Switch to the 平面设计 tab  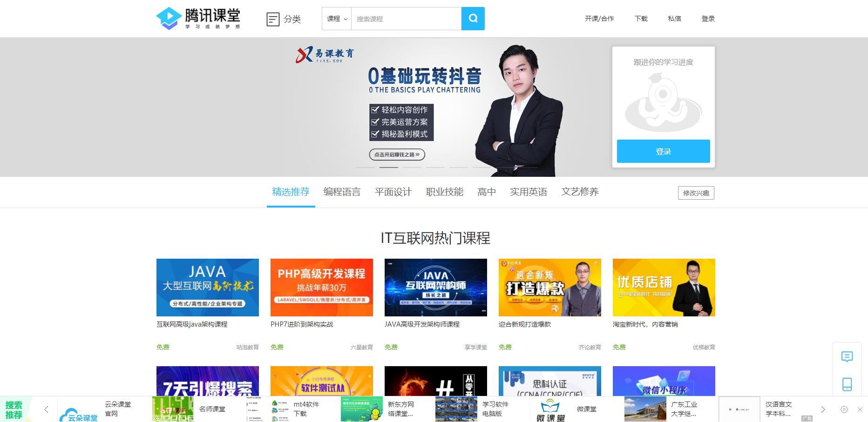(393, 192)
